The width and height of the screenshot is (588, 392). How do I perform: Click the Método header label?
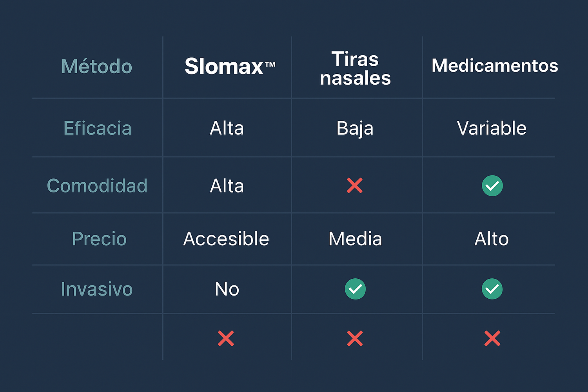[x=97, y=66]
